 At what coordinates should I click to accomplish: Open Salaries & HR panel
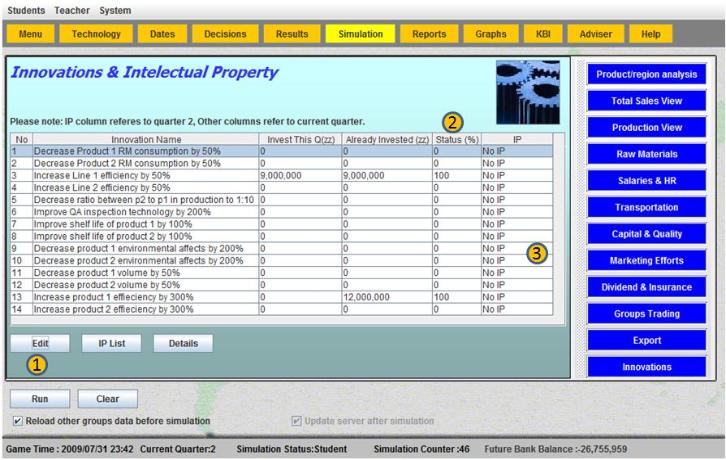pos(646,181)
